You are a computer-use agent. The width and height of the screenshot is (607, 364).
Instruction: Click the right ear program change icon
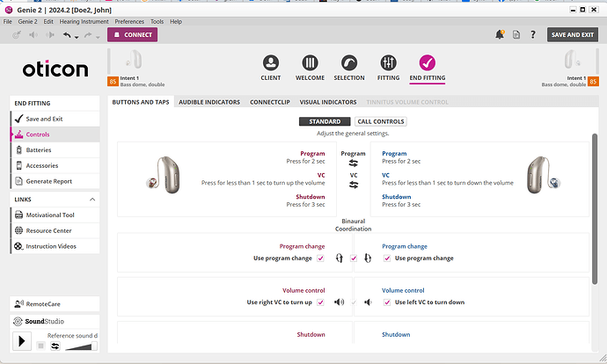tap(339, 258)
